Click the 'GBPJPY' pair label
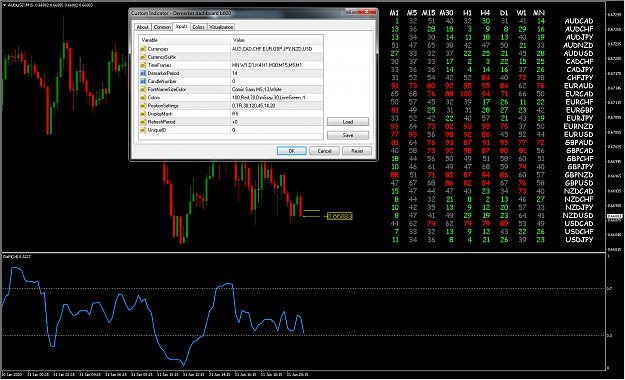 coord(580,167)
